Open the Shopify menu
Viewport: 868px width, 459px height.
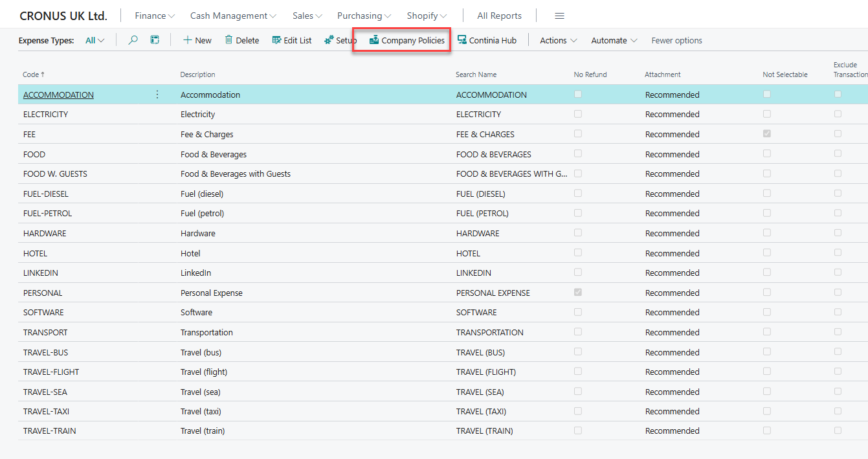pyautogui.click(x=427, y=16)
